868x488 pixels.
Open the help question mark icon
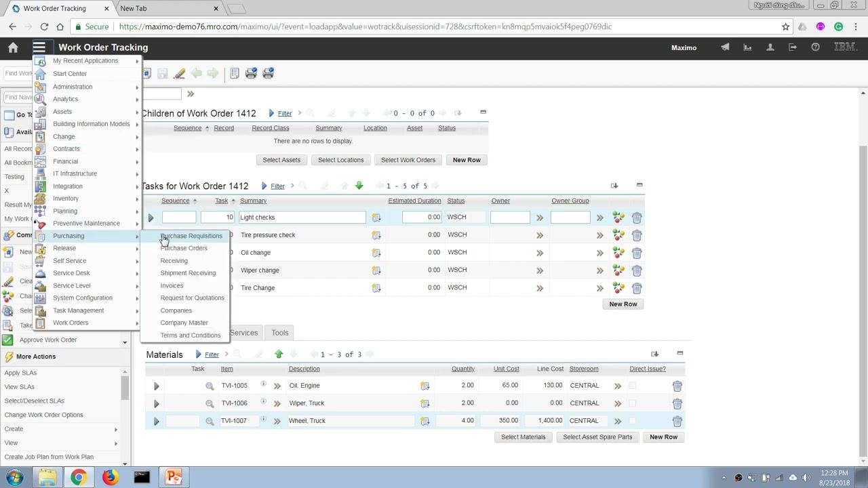coord(816,47)
